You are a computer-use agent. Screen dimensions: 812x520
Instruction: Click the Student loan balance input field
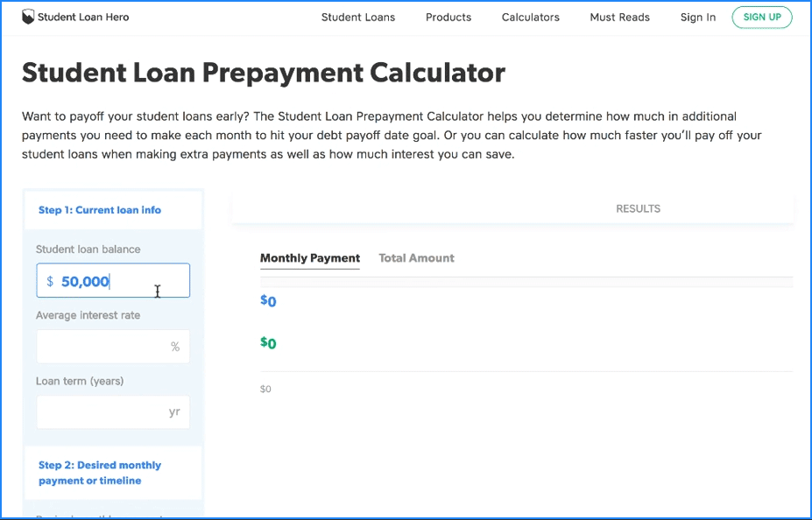click(x=113, y=280)
